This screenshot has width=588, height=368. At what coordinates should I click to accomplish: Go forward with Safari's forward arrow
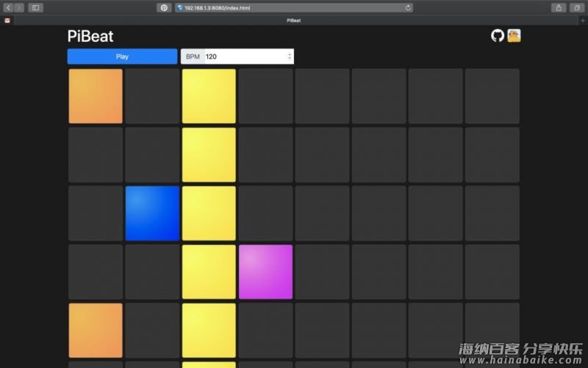pyautogui.click(x=19, y=7)
